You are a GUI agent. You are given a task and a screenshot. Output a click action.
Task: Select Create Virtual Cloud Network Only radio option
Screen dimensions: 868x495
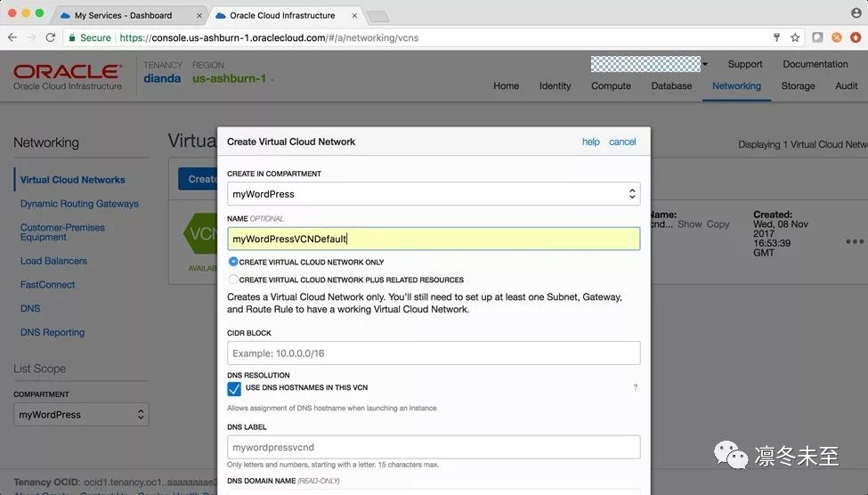(233, 262)
